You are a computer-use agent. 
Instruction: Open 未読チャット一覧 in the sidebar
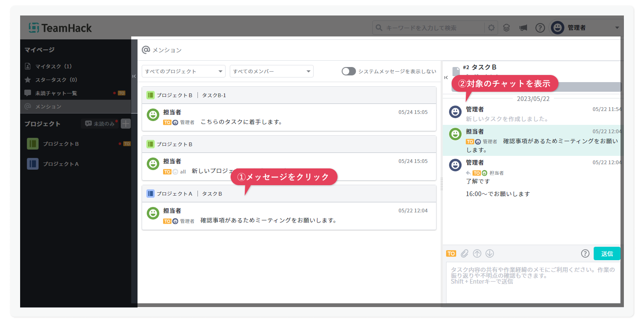[56, 93]
